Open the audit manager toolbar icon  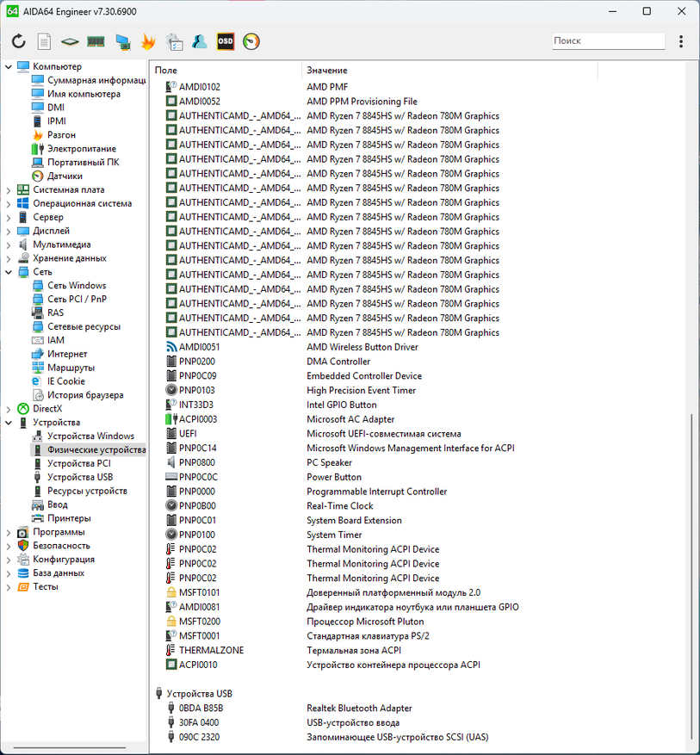(x=174, y=42)
